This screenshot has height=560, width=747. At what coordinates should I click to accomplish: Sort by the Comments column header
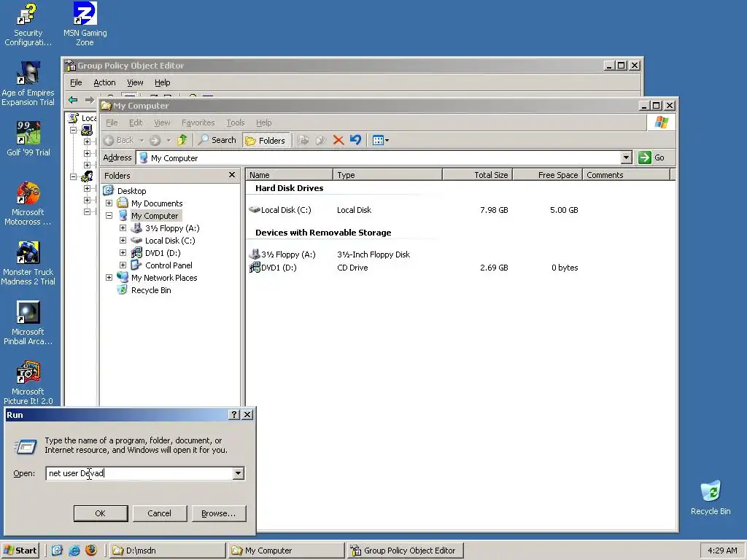coord(626,175)
